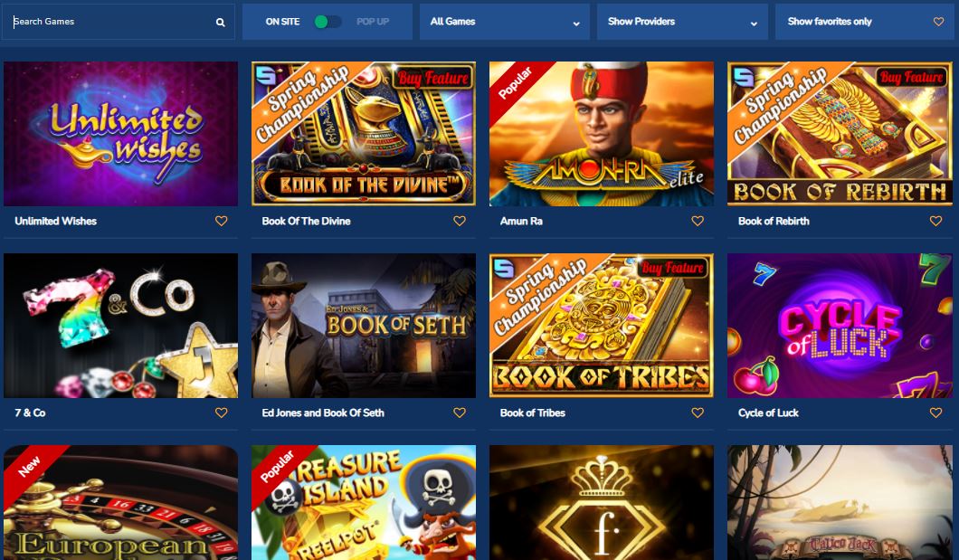The image size is (959, 560).
Task: Click the All Games chevron arrow
Action: tap(576, 24)
